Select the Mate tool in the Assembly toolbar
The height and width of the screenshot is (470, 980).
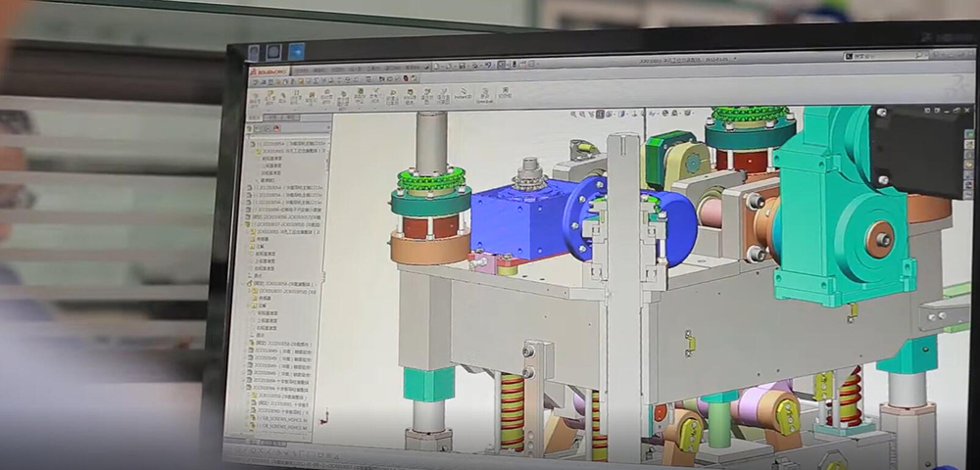(x=282, y=96)
